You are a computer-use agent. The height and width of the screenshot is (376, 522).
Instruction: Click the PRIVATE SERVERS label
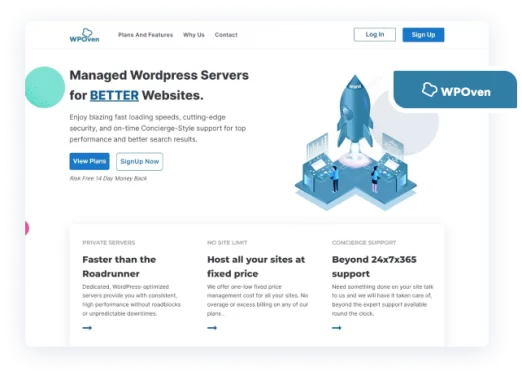click(109, 243)
